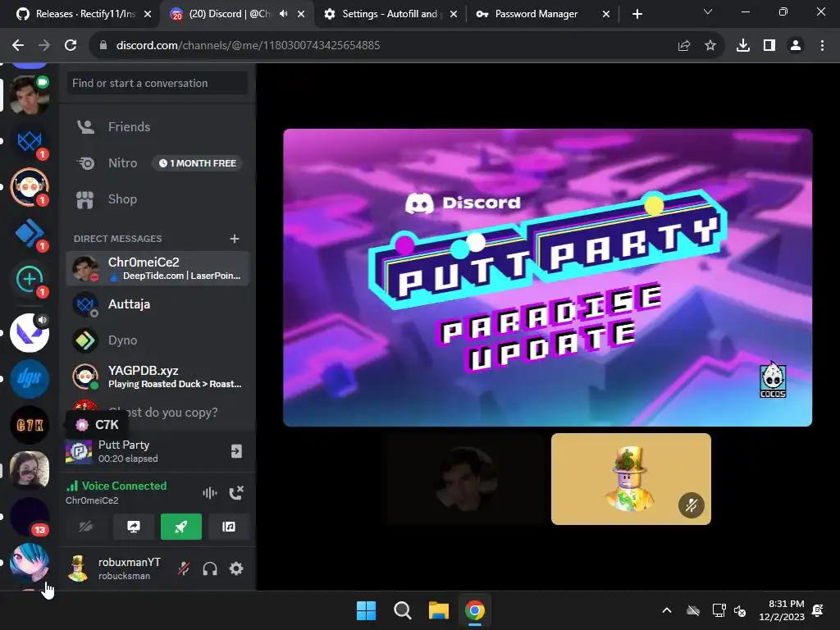The height and width of the screenshot is (630, 840).
Task: Switch to the Password Manager tab
Action: (536, 14)
